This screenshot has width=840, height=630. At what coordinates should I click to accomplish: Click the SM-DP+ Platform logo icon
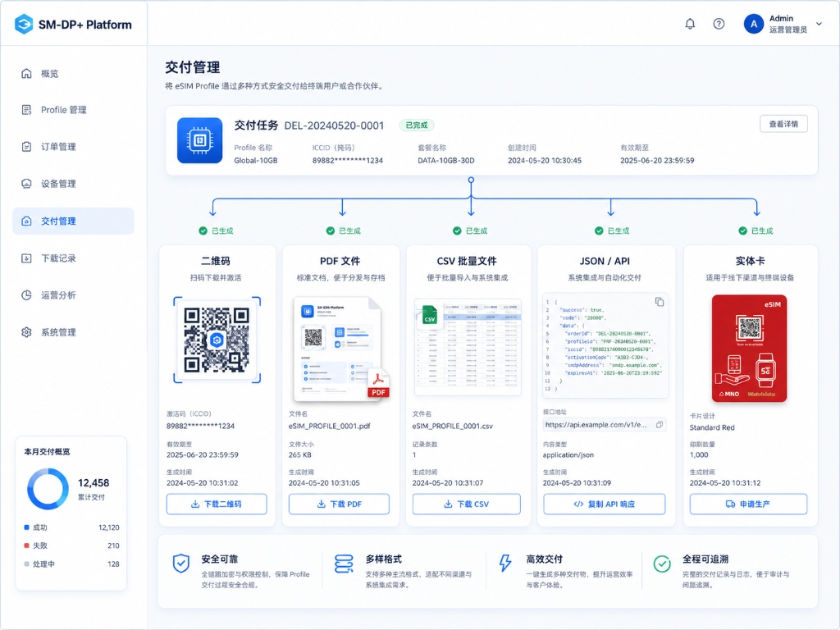point(24,24)
